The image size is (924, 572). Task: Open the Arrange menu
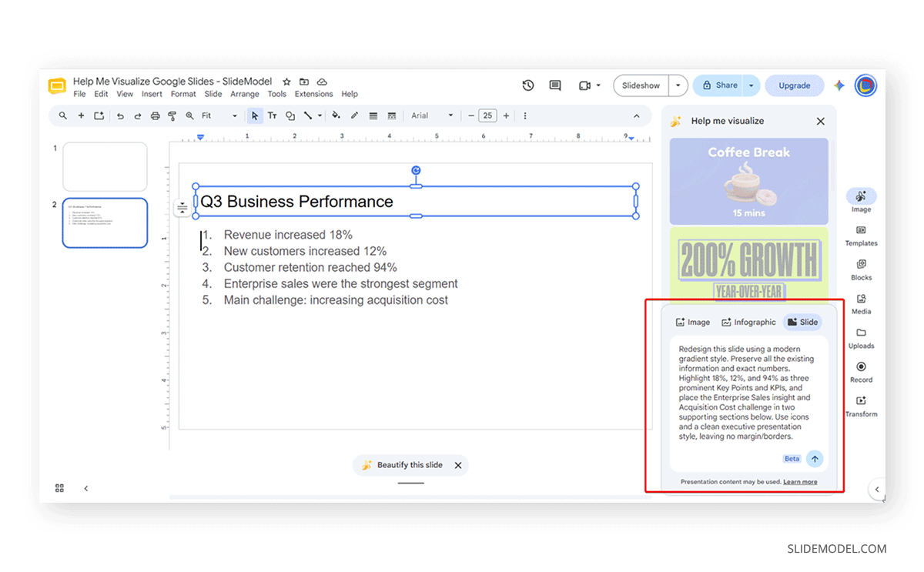click(245, 94)
